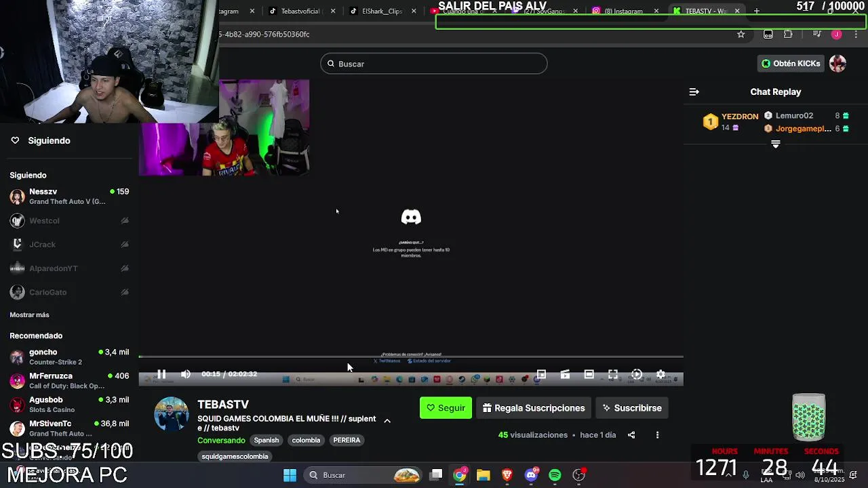The image size is (868, 488).
Task: Open the Conversando category link
Action: pyautogui.click(x=221, y=441)
